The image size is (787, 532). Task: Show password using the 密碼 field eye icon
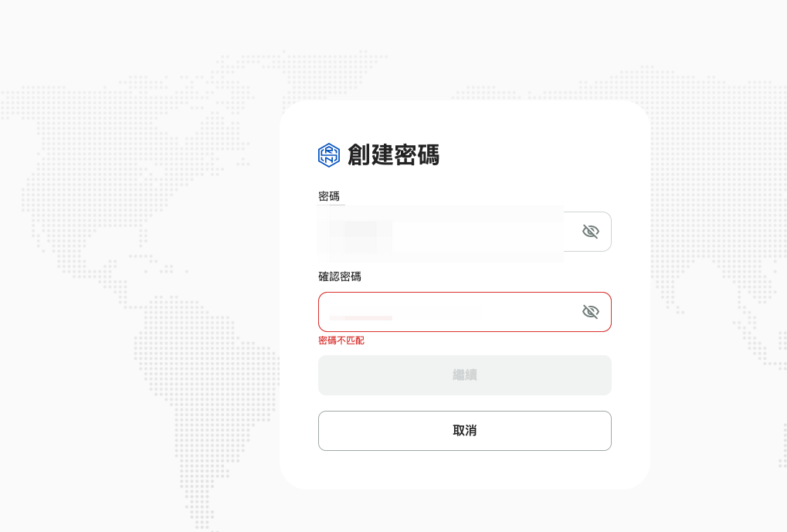pos(590,232)
